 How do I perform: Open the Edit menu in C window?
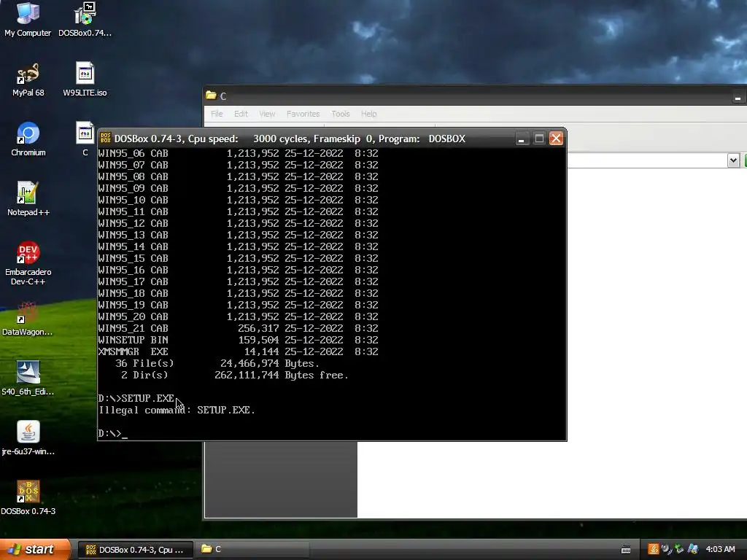[241, 114]
